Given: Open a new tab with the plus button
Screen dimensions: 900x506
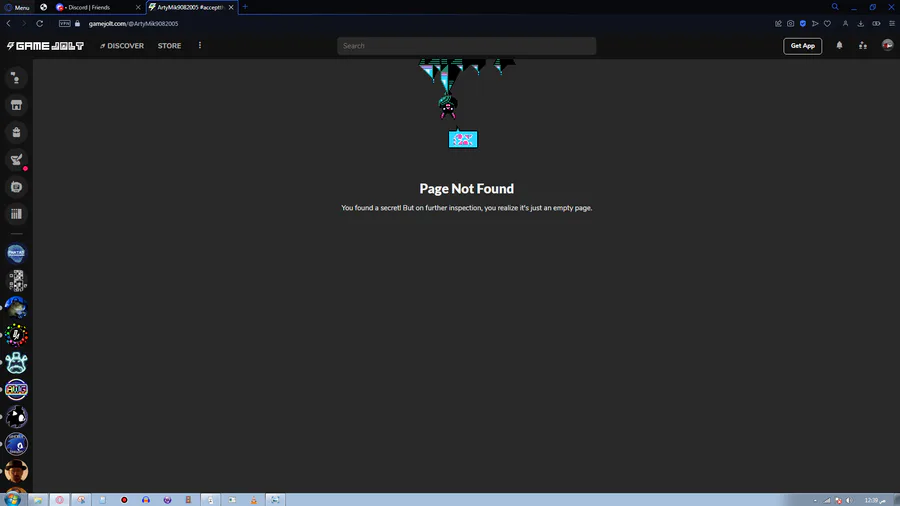Looking at the screenshot, I should point(245,7).
